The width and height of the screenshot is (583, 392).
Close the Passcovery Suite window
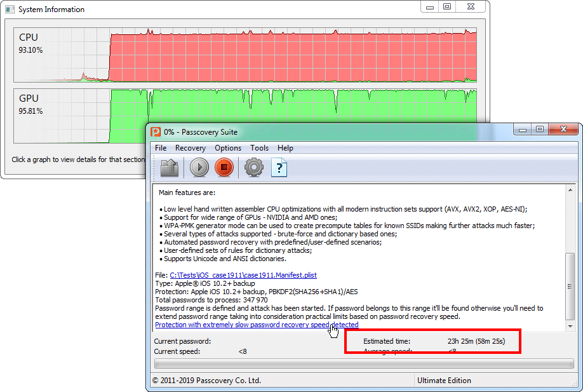click(563, 130)
